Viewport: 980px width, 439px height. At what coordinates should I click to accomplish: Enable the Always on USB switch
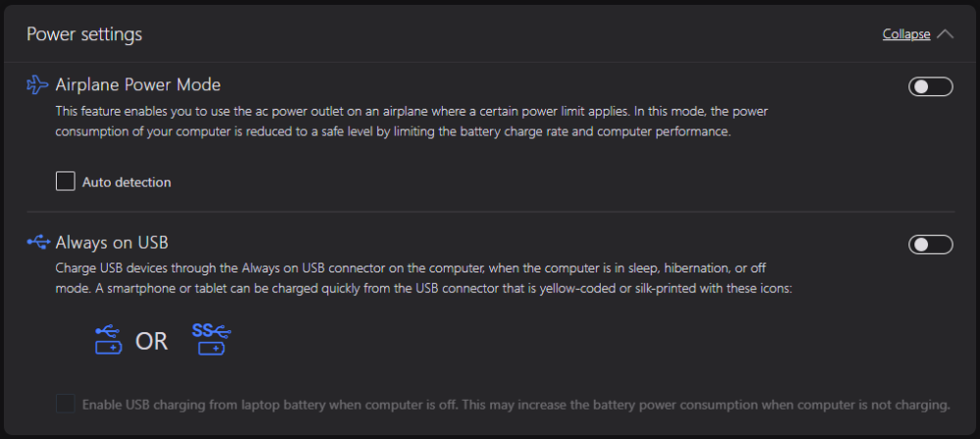pyautogui.click(x=930, y=244)
